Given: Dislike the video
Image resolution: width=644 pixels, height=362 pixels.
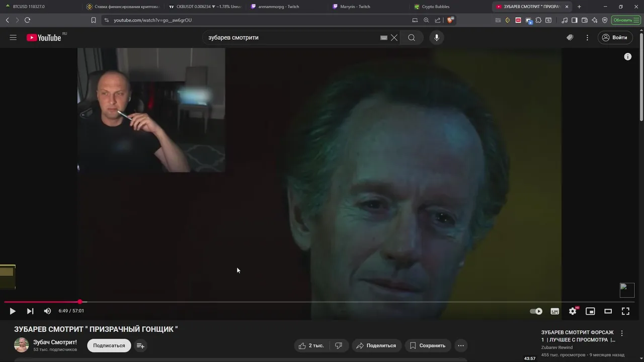Looking at the screenshot, I should 339,345.
